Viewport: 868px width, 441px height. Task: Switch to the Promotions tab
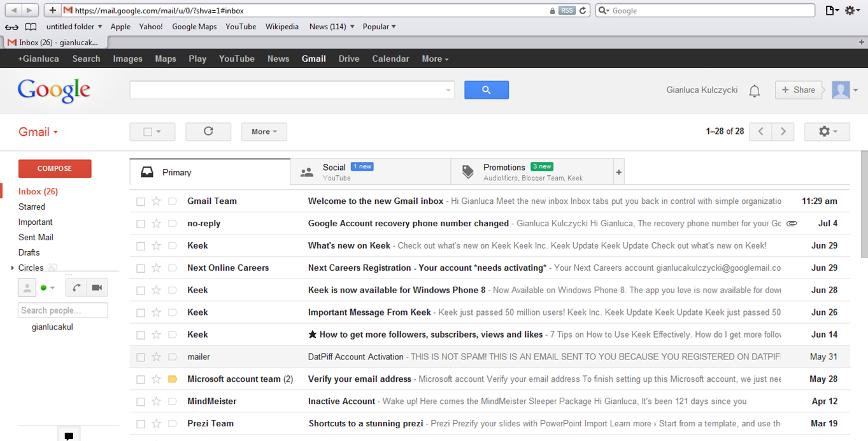click(x=532, y=172)
